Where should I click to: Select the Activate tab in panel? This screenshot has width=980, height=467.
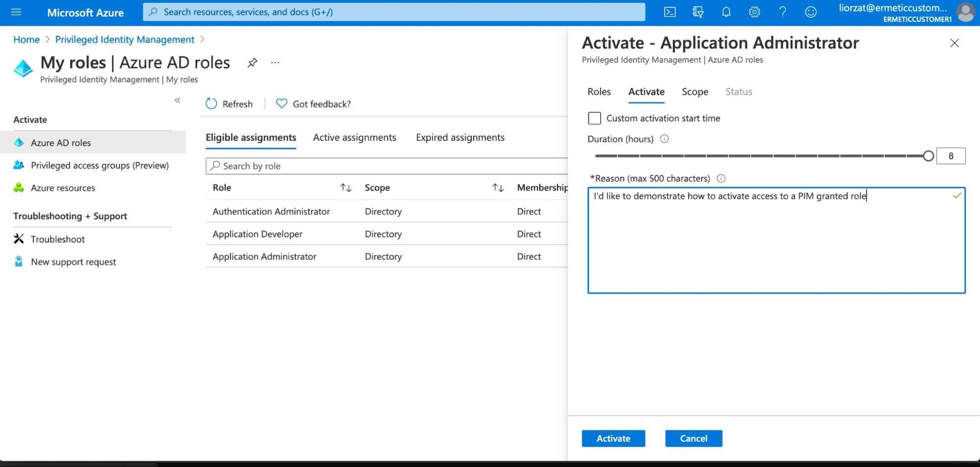pyautogui.click(x=646, y=92)
